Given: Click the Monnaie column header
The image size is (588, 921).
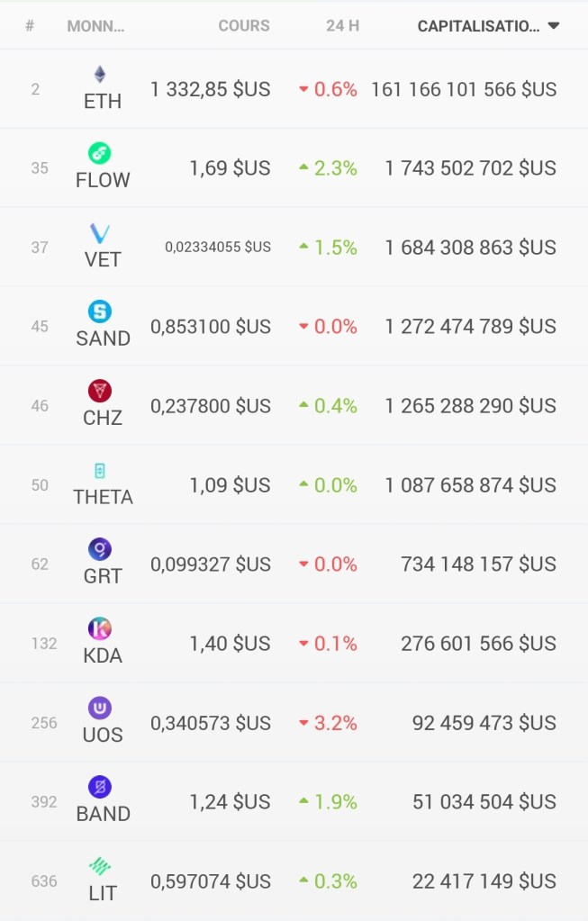Looking at the screenshot, I should tap(95, 26).
